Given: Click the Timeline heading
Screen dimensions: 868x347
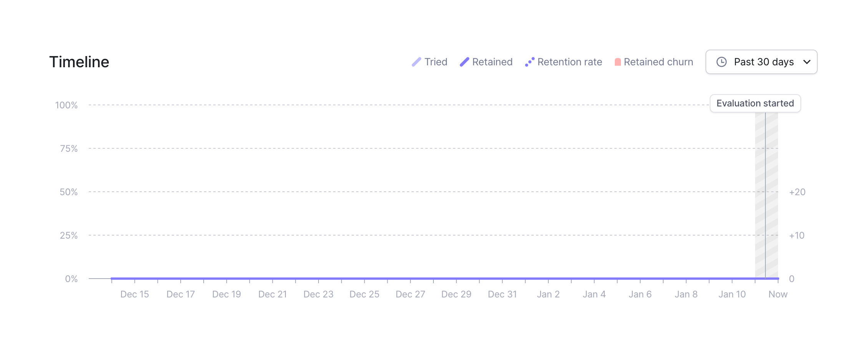Looking at the screenshot, I should click(79, 62).
